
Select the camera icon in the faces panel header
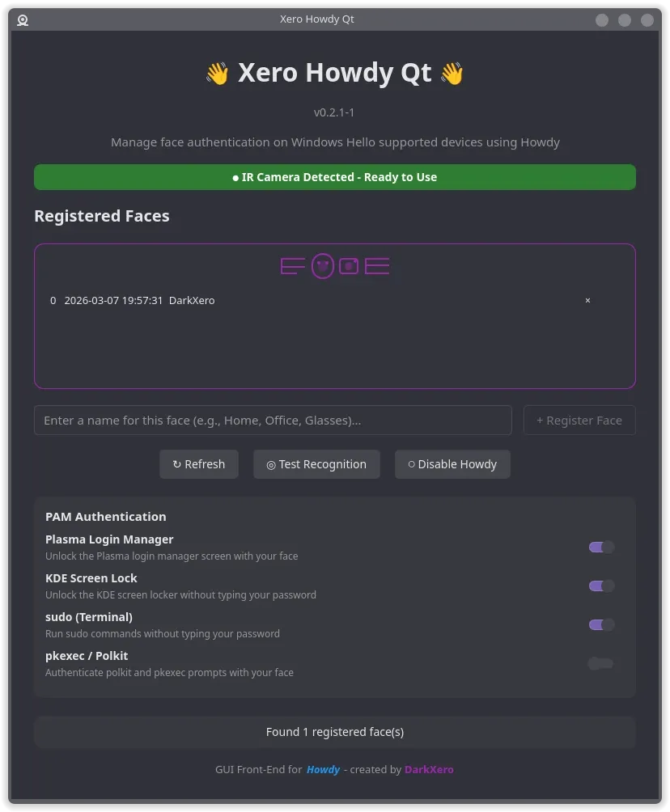point(348,265)
